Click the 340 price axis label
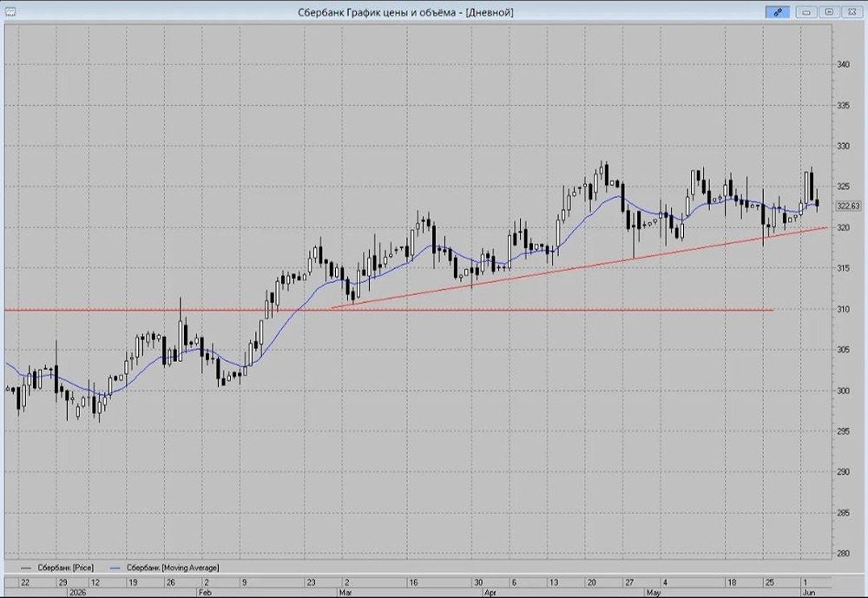The image size is (868, 598). click(x=843, y=65)
